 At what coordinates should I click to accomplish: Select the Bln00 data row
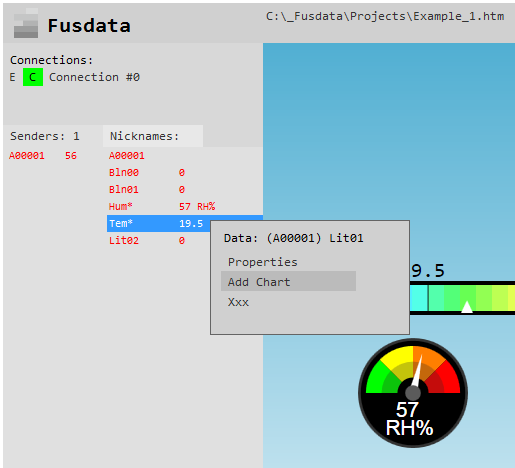coord(147,172)
